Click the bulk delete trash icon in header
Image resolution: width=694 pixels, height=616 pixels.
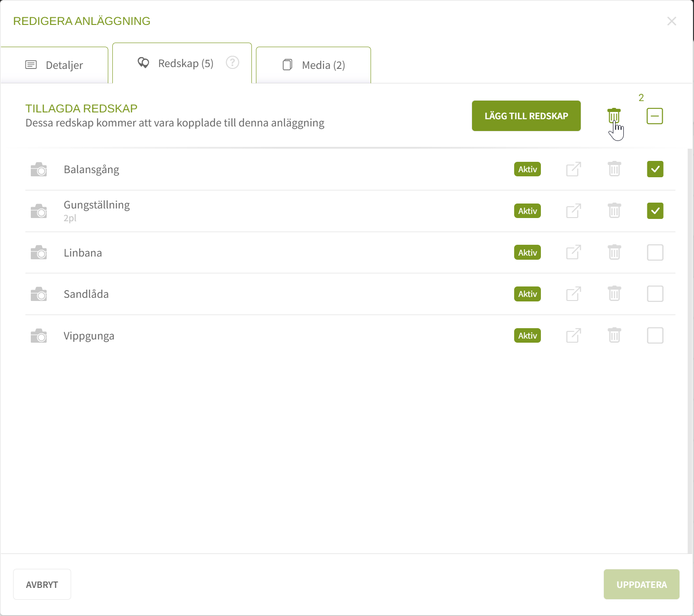pos(614,116)
